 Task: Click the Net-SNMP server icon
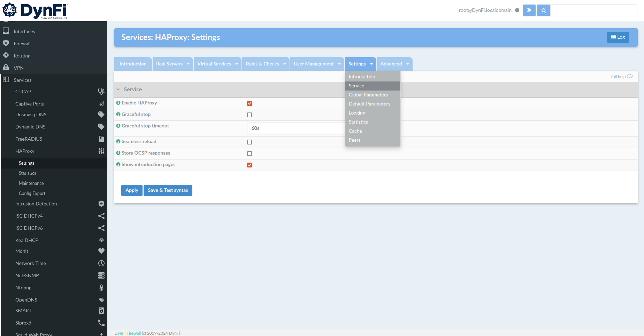pos(101,275)
